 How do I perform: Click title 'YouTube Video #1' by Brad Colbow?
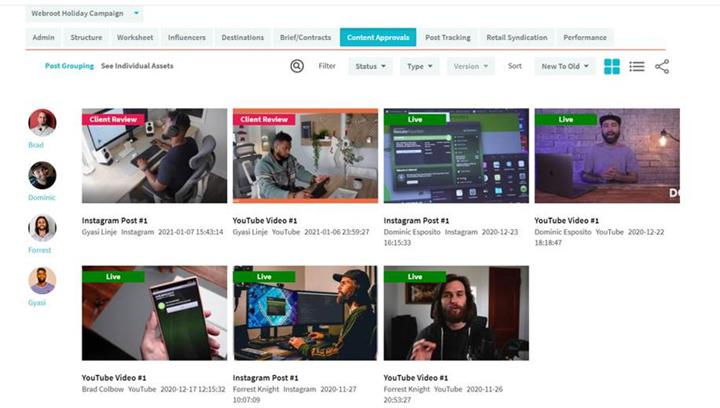click(114, 378)
